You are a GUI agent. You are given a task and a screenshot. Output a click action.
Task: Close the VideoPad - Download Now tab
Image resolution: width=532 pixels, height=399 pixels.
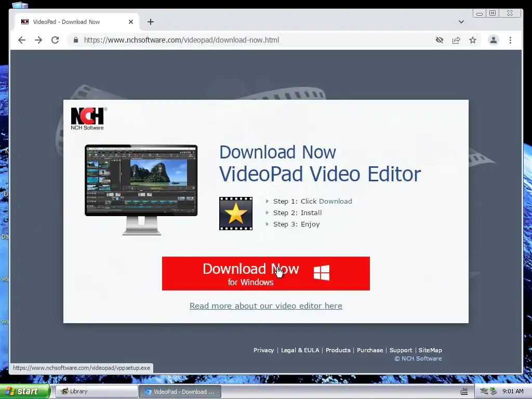click(131, 22)
